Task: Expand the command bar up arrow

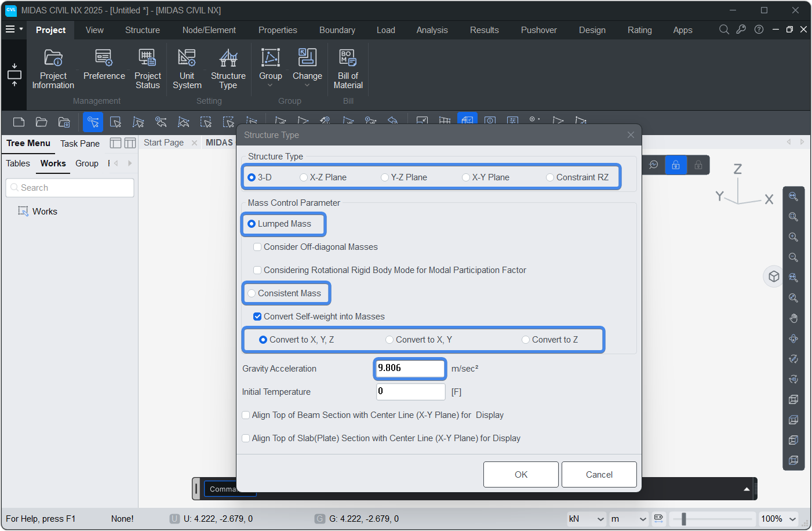Action: coord(747,489)
